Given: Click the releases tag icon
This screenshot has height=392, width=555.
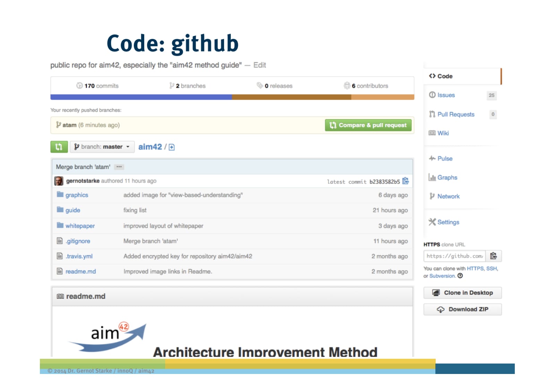Looking at the screenshot, I should point(259,85).
